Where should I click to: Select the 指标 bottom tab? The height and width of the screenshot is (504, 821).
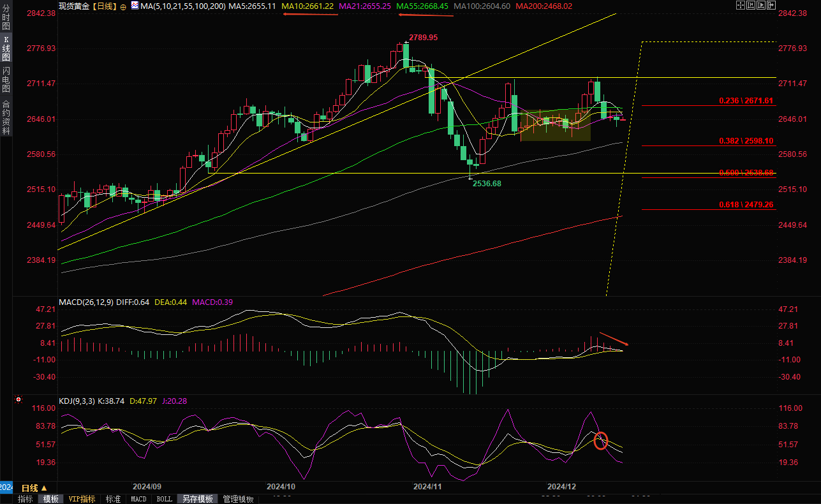pos(26,499)
